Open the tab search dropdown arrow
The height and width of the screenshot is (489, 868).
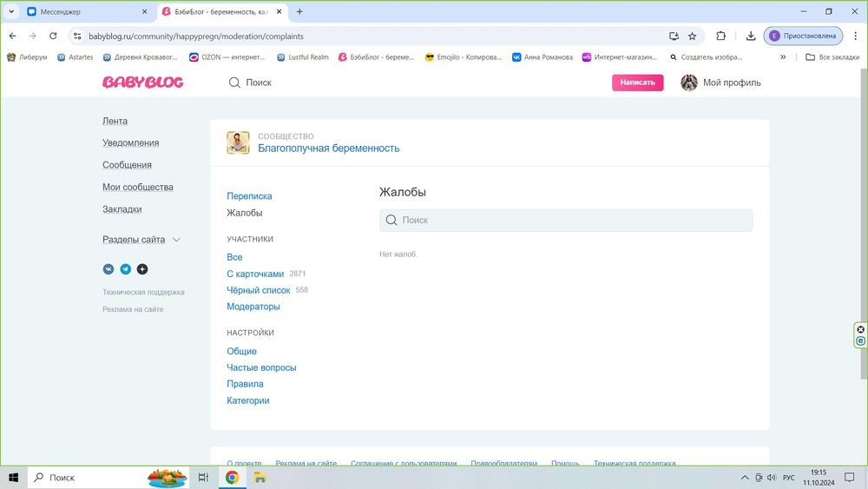11,11
